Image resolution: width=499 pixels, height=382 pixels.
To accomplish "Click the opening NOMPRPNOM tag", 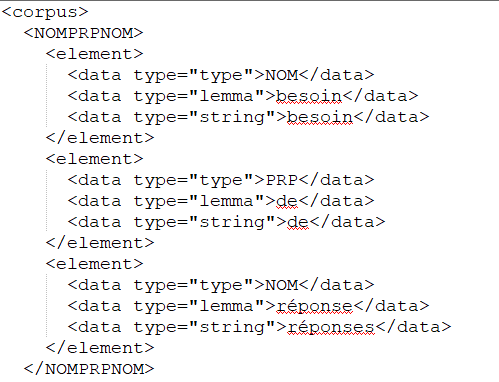I will (x=84, y=33).
